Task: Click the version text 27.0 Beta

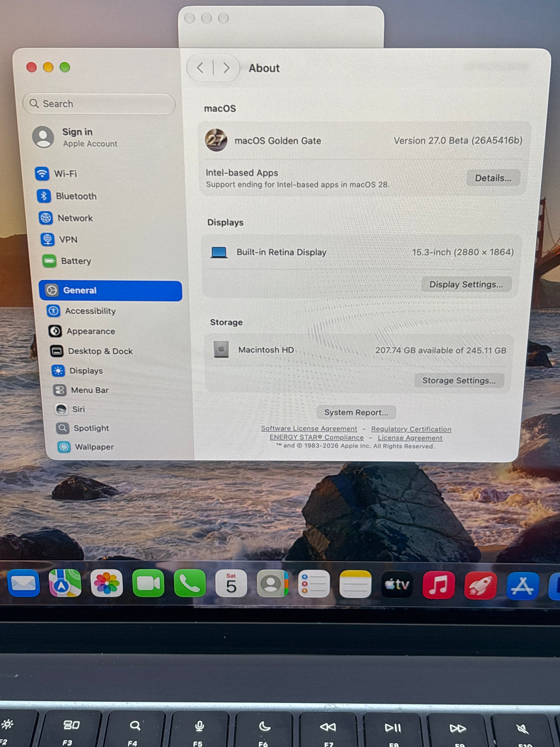Action: pos(458,141)
